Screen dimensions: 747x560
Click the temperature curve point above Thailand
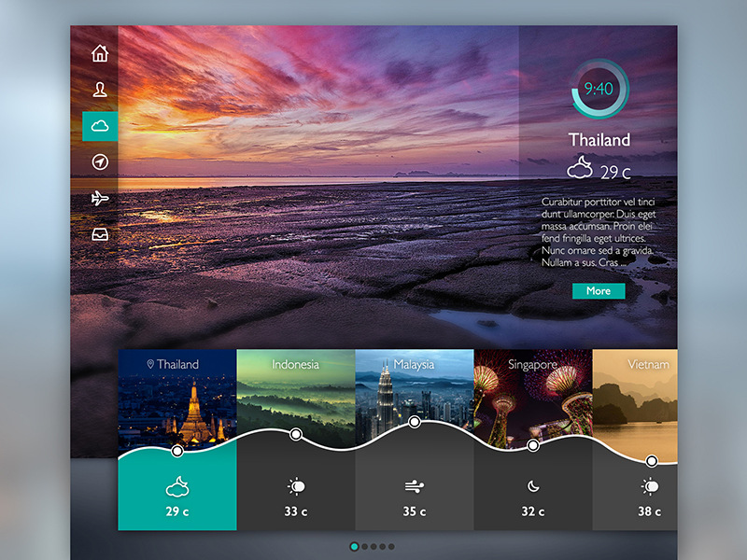click(x=177, y=451)
